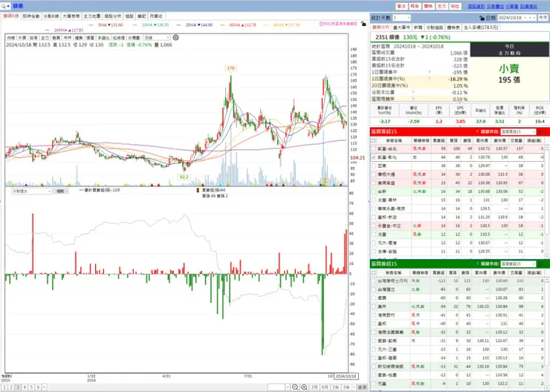Open dropdown beside the 3年 range button

point(353,387)
